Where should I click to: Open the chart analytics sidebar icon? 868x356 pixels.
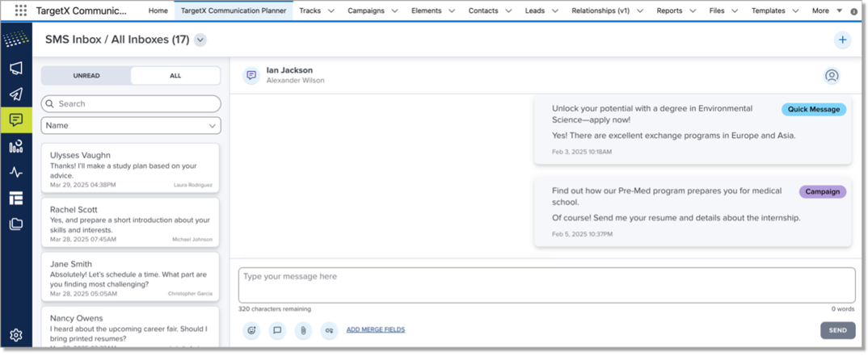click(x=16, y=146)
